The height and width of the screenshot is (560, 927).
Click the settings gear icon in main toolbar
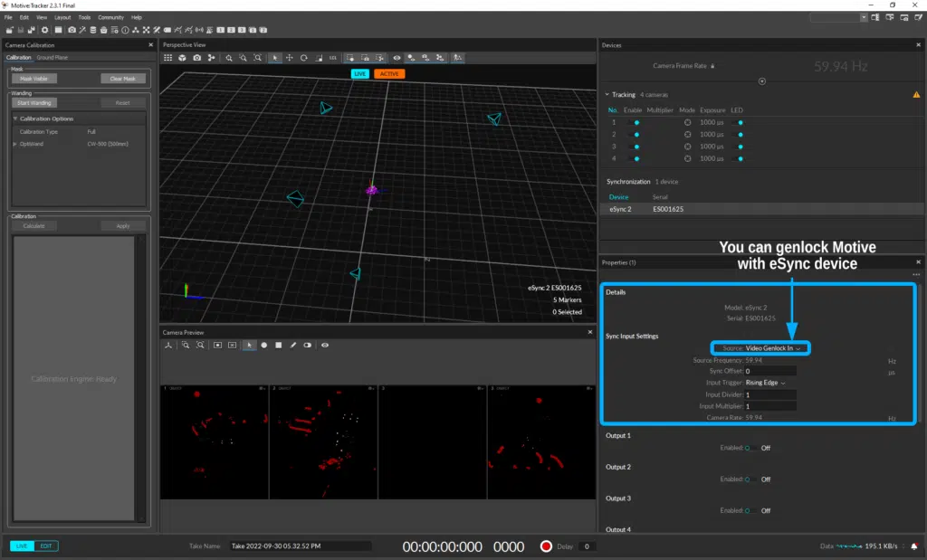click(x=44, y=30)
